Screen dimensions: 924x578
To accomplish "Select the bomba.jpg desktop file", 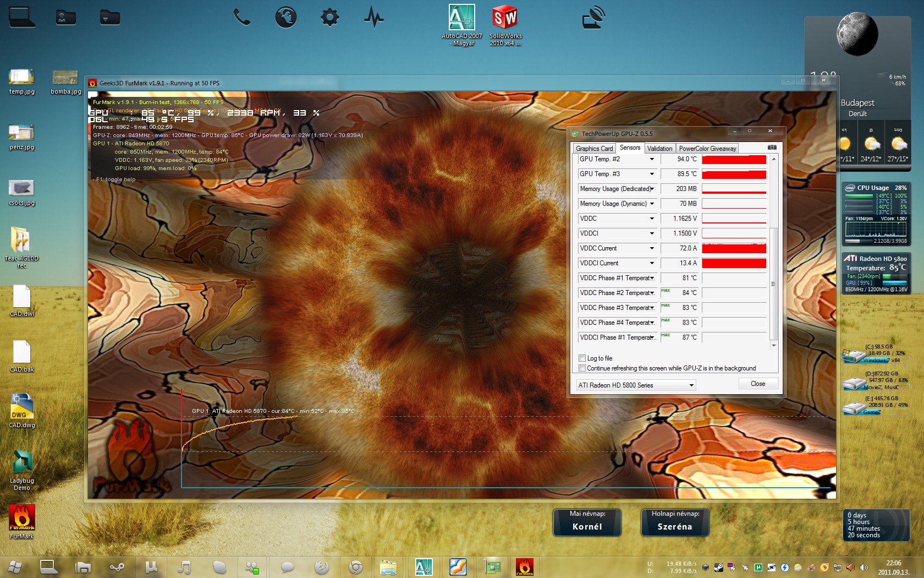I will pyautogui.click(x=65, y=82).
